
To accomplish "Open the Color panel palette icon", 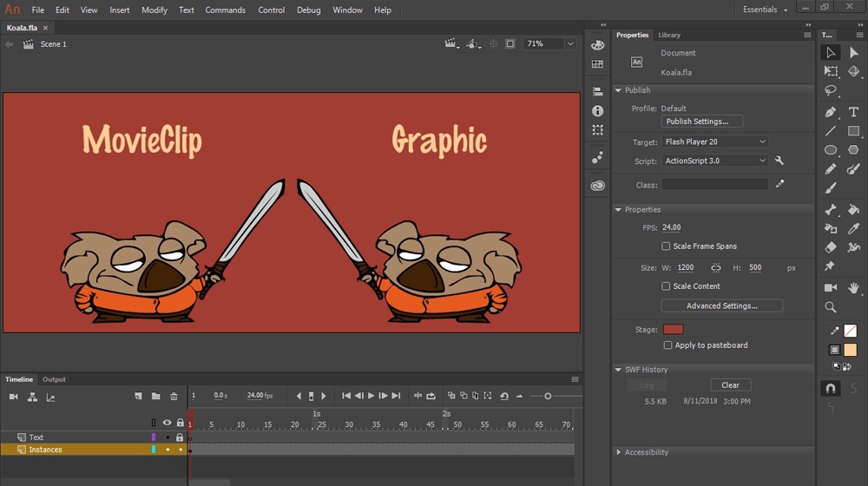I will point(597,45).
